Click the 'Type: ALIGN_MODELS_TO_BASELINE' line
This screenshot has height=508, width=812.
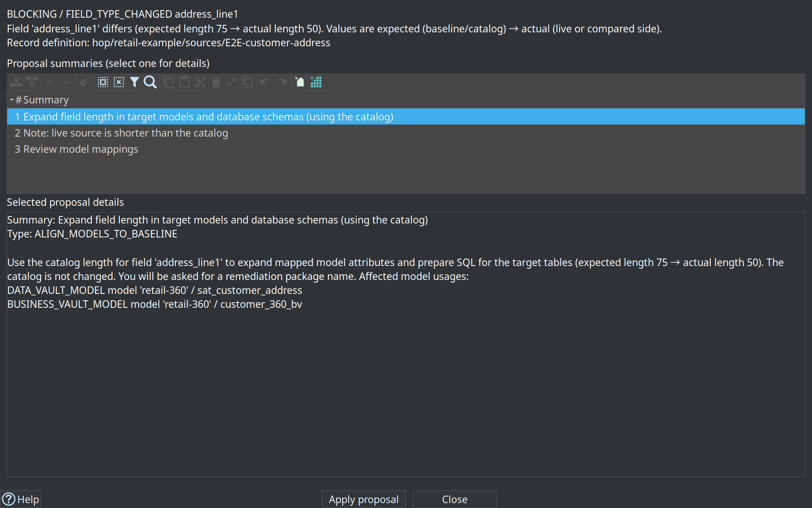(92, 234)
